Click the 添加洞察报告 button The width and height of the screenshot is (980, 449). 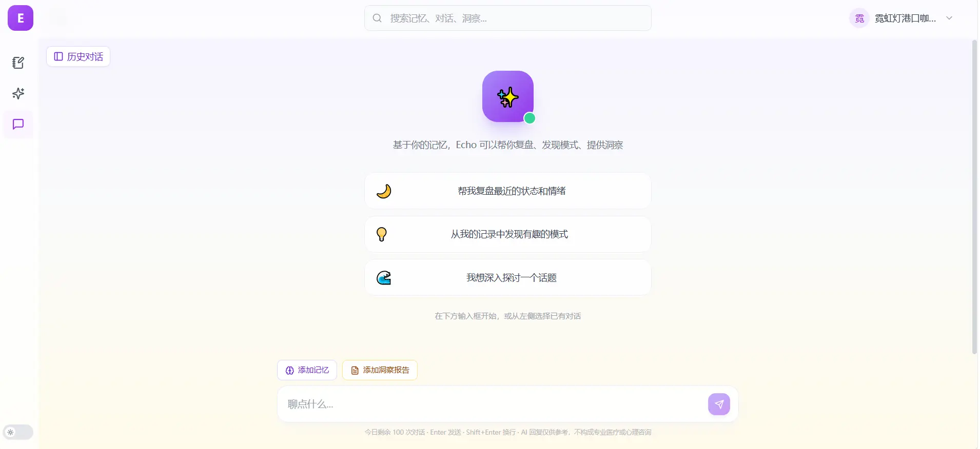tap(380, 370)
